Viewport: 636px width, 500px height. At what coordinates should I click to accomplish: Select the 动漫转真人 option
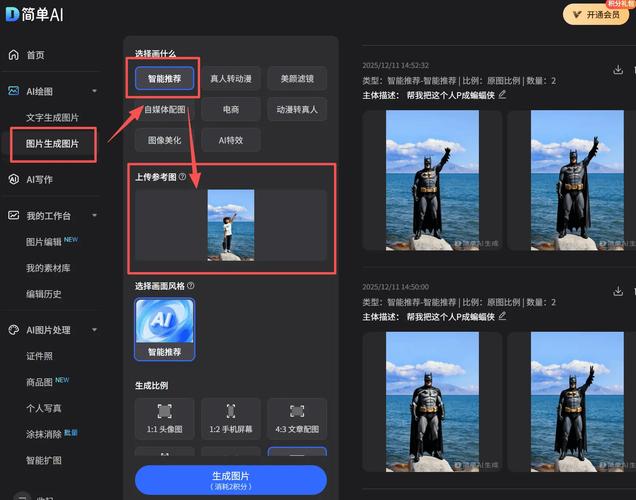click(297, 109)
